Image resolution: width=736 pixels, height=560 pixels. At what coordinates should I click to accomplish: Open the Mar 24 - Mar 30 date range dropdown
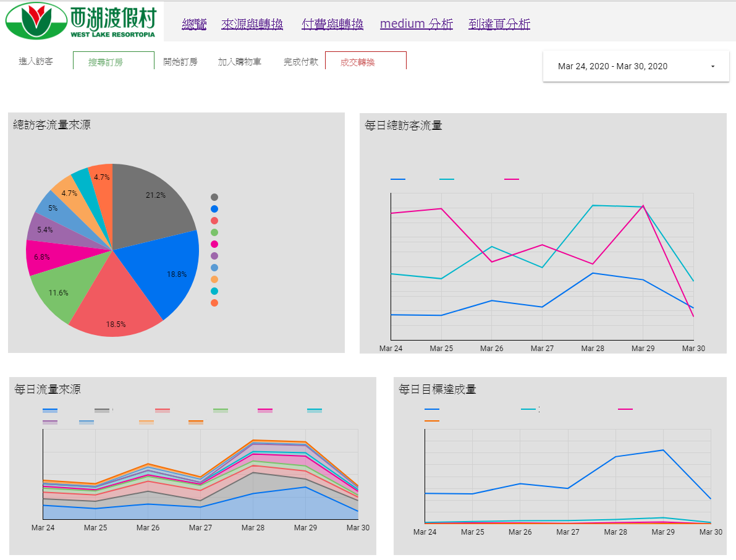(x=635, y=66)
